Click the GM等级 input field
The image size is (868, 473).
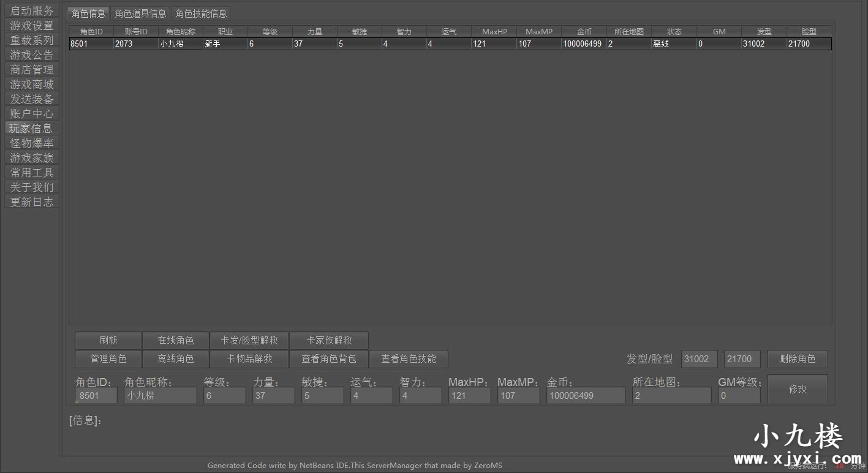(x=739, y=396)
